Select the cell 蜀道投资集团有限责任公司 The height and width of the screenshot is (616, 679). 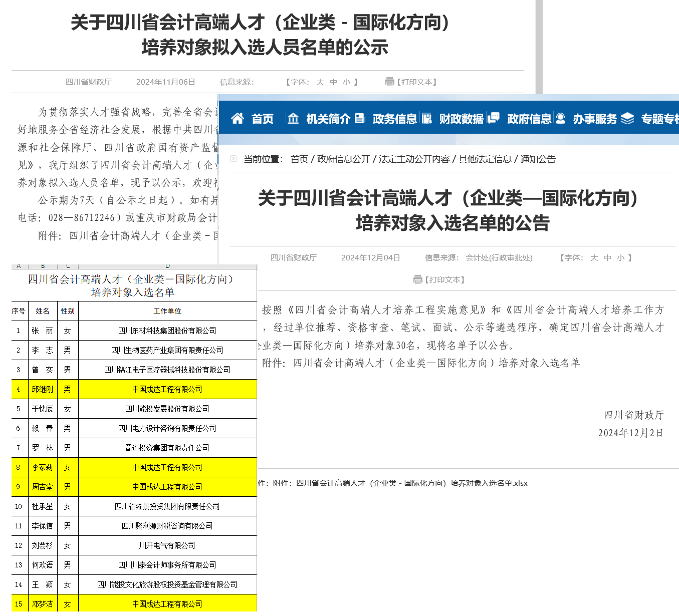pos(167,448)
